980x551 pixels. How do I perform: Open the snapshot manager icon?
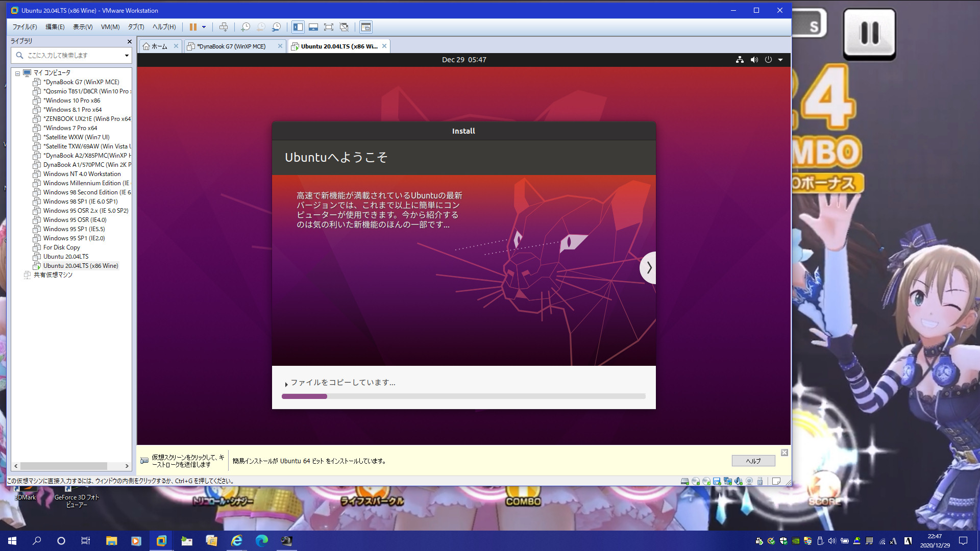tap(276, 27)
